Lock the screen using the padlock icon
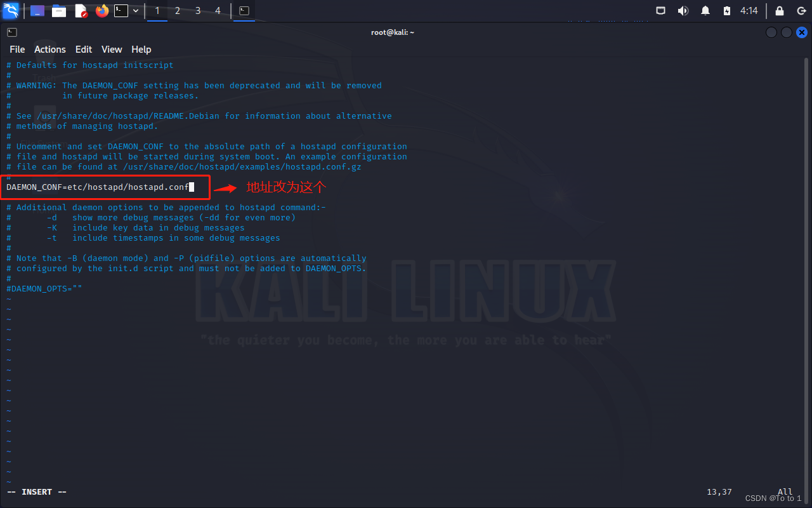This screenshot has height=508, width=812. [x=778, y=11]
